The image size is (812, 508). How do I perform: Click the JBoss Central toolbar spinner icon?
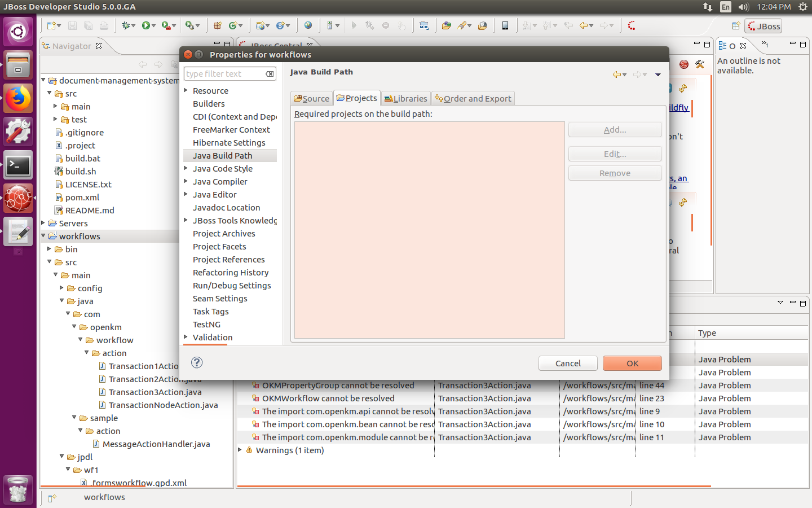tap(632, 25)
